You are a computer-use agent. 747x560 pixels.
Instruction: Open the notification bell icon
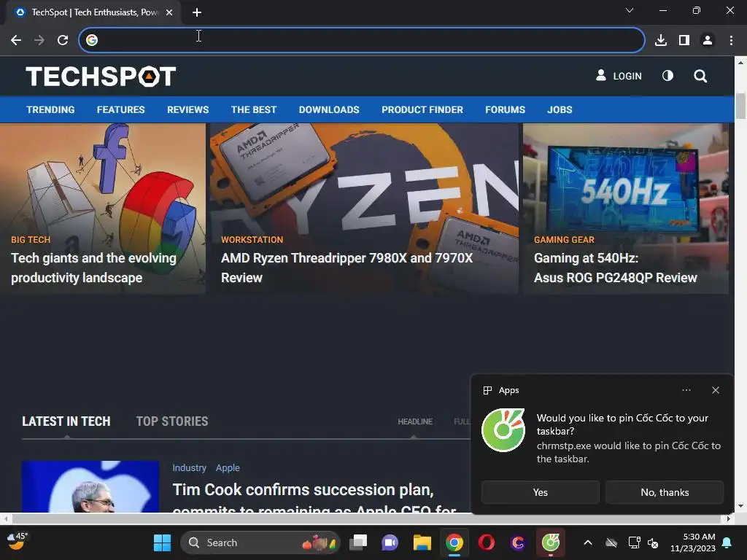pyautogui.click(x=727, y=542)
